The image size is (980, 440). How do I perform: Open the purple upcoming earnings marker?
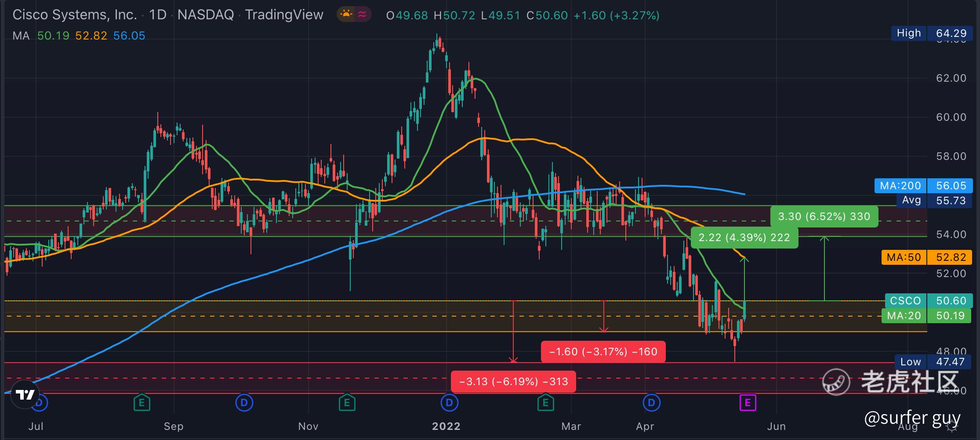(x=748, y=402)
